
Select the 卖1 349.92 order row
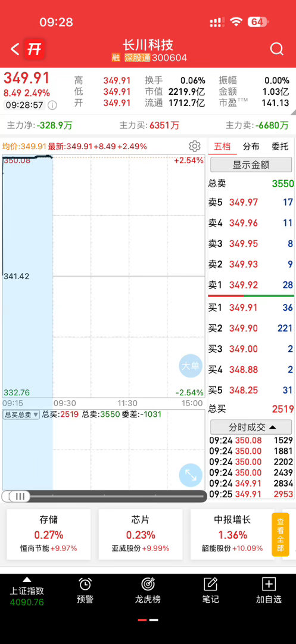tap(251, 284)
